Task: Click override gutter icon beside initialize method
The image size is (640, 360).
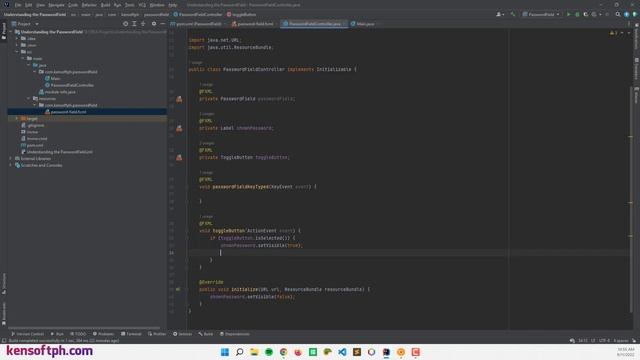Action: click(x=178, y=289)
